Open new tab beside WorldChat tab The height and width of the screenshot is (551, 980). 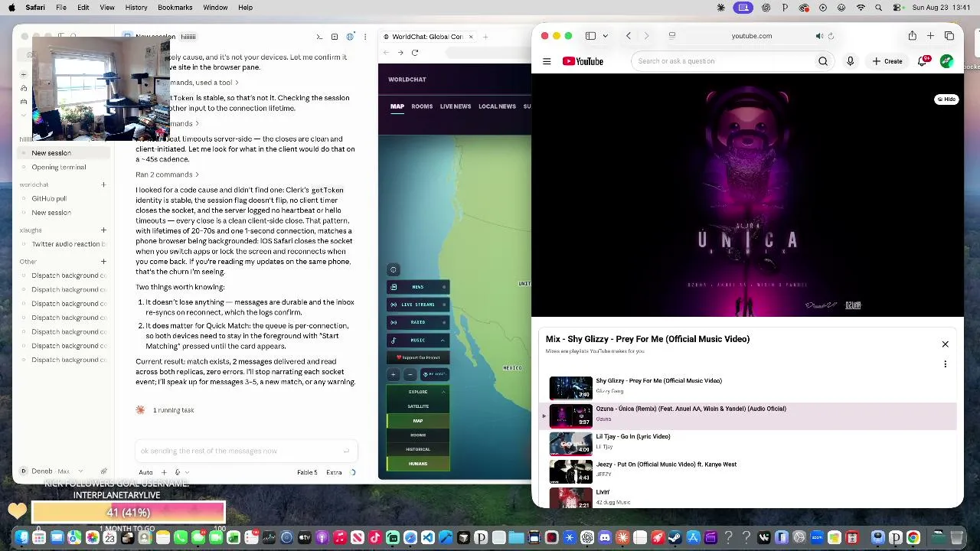pos(485,37)
